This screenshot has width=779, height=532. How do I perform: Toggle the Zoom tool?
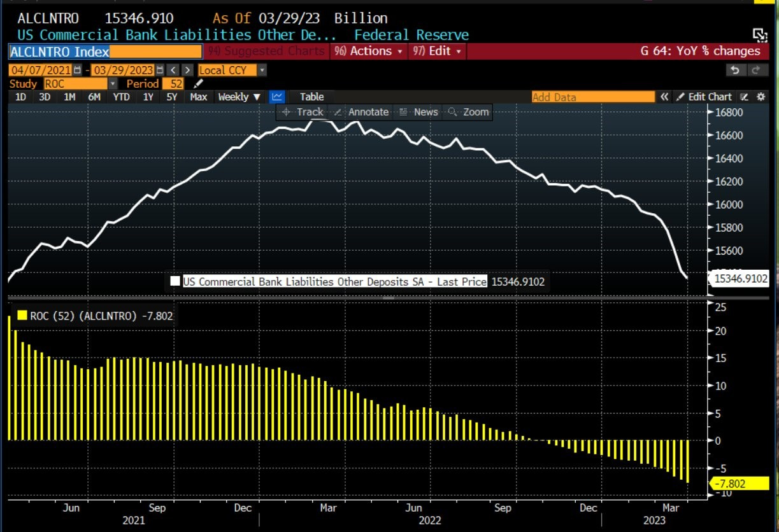click(468, 112)
